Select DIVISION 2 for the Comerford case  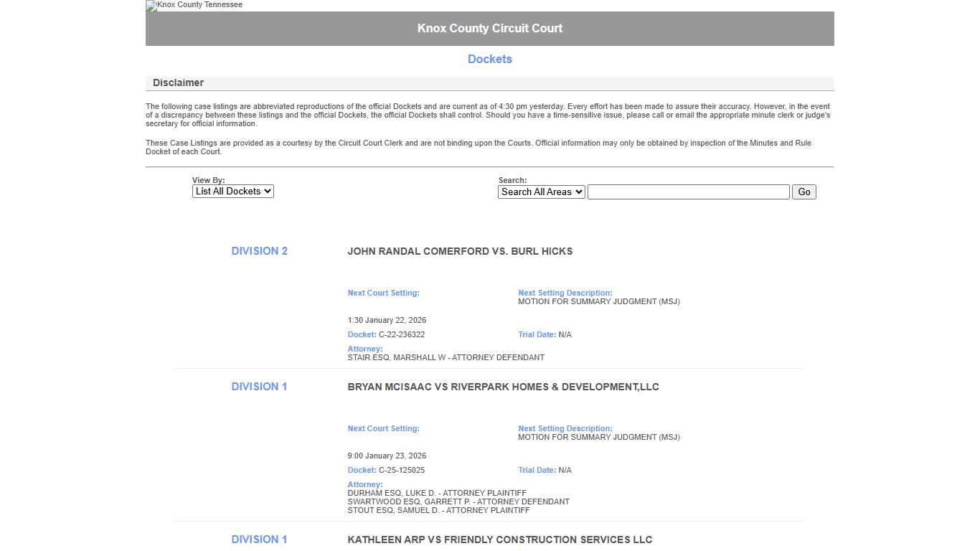[259, 250]
